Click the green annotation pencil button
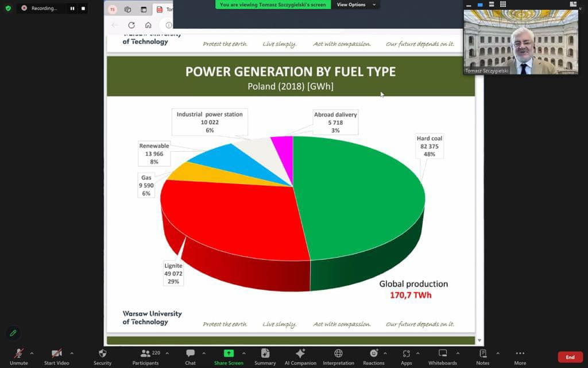588x368 pixels. pos(13,333)
